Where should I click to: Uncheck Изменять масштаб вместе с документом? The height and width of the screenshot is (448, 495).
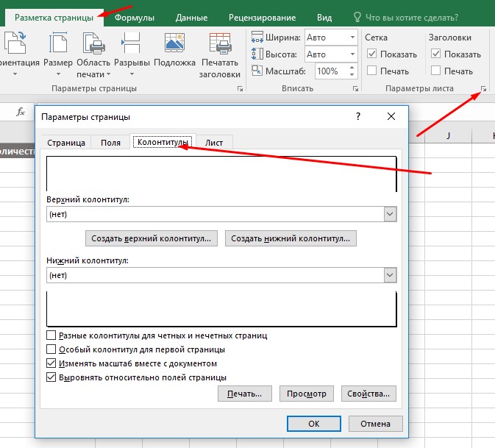tap(51, 363)
